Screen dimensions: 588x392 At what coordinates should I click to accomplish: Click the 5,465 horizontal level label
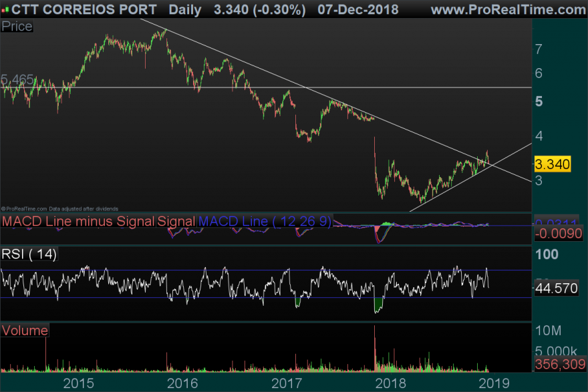click(x=17, y=79)
